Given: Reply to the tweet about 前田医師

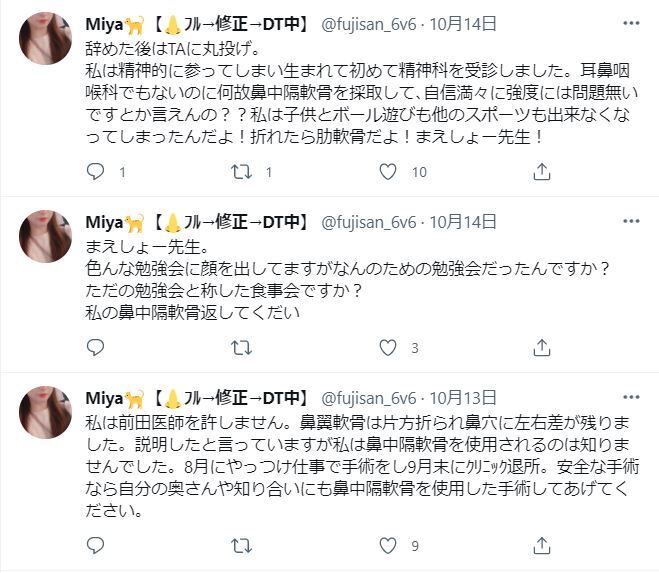Looking at the screenshot, I should 95,546.
